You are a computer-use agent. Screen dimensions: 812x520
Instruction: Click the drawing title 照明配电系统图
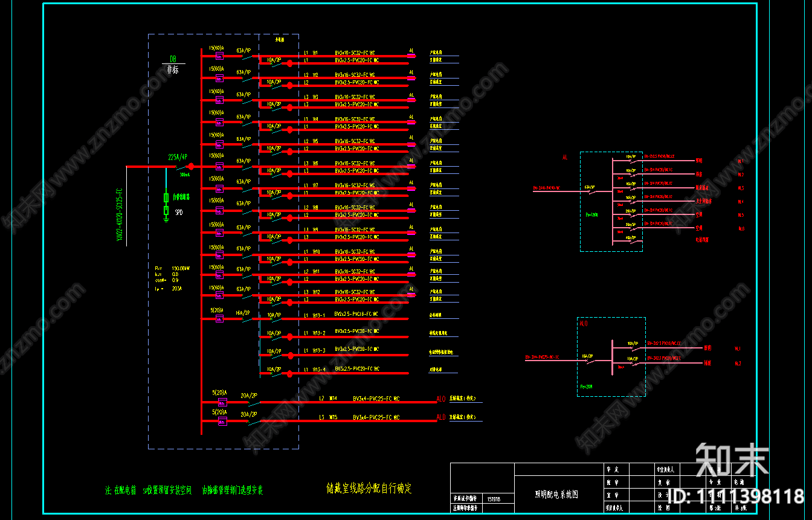556,494
